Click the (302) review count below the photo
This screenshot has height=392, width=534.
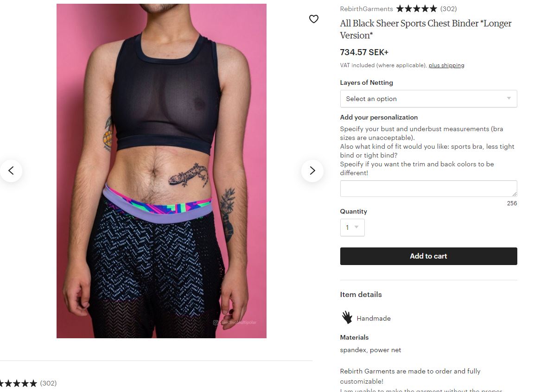pos(48,383)
